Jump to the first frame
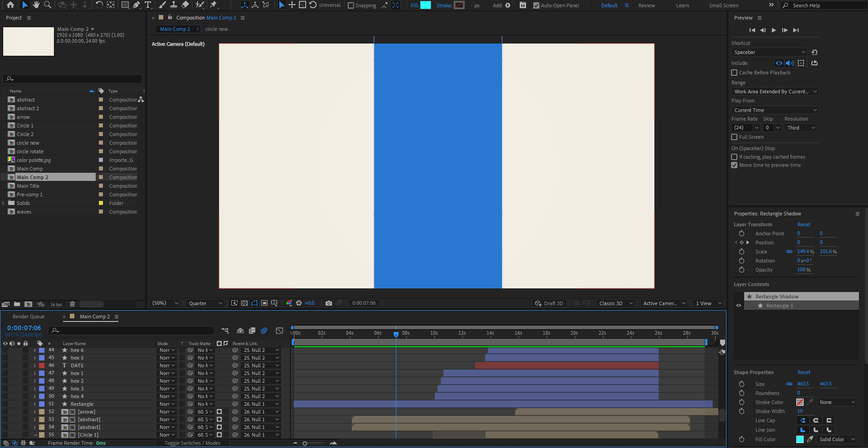Viewport: 868px width, 448px height. (x=752, y=30)
